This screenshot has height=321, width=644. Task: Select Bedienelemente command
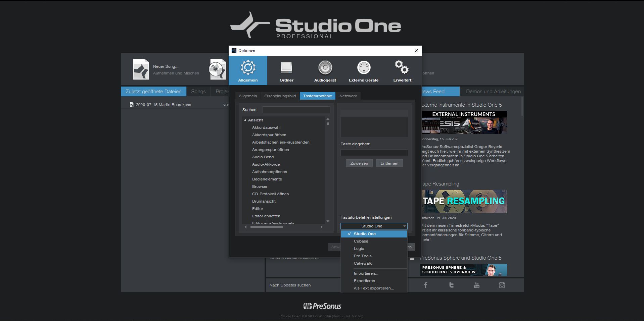(267, 179)
